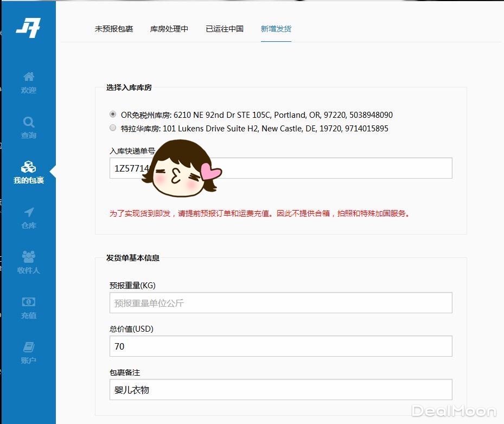
Task: Click the money icon for 充值 recharge
Action: click(28, 301)
